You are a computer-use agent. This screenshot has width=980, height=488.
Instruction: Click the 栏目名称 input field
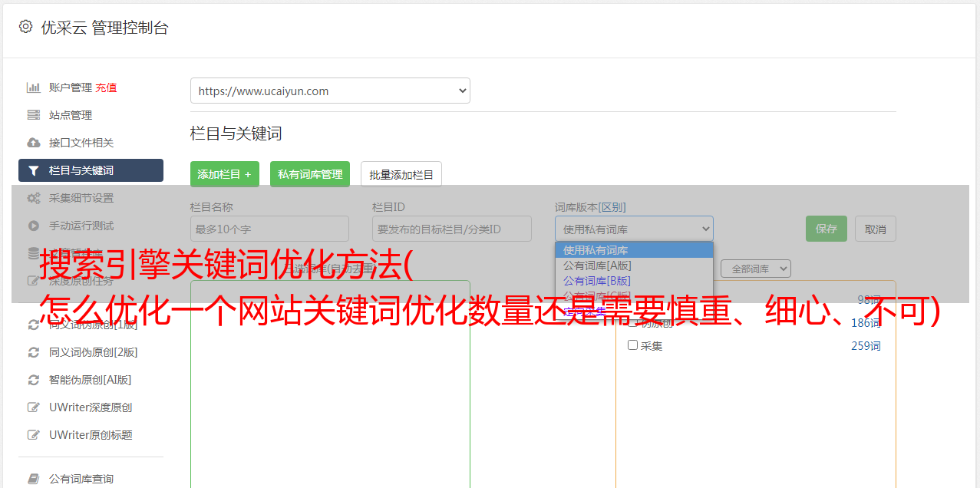[269, 229]
